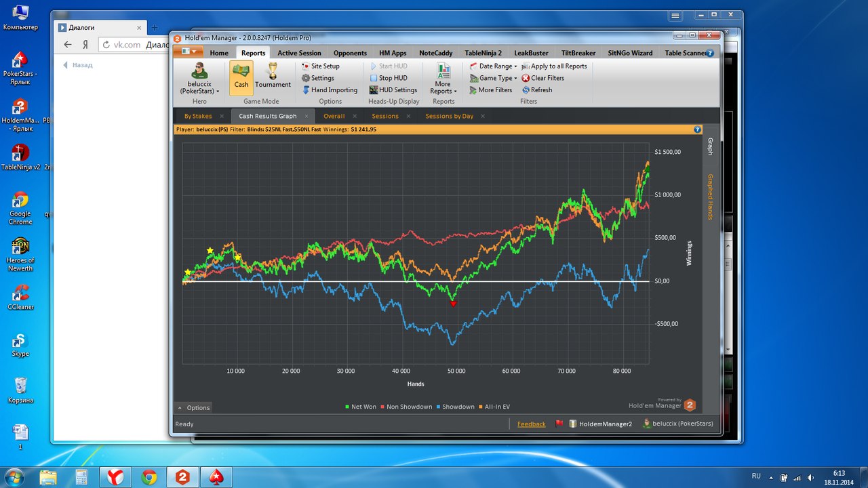
Task: Select the Cash game mode icon
Action: (241, 78)
